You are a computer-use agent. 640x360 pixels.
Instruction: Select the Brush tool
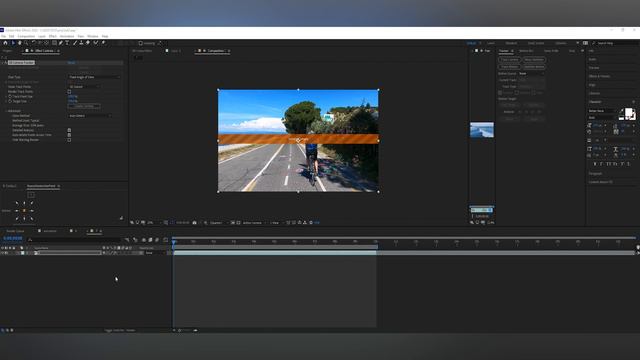tap(75, 43)
